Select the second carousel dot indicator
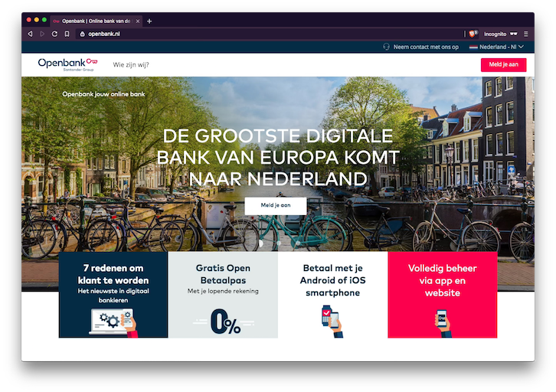The image size is (556, 392). click(279, 243)
